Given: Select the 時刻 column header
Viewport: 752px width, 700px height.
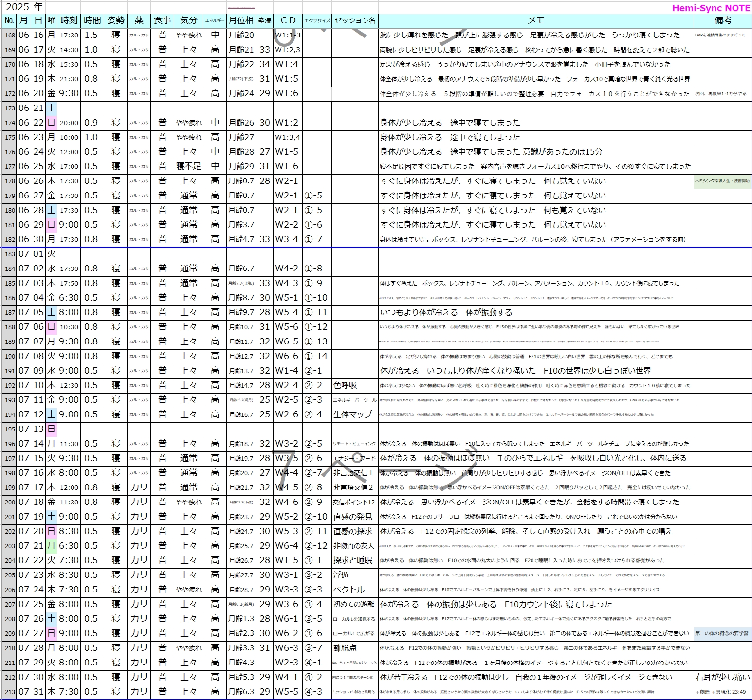Looking at the screenshot, I should click(69, 20).
